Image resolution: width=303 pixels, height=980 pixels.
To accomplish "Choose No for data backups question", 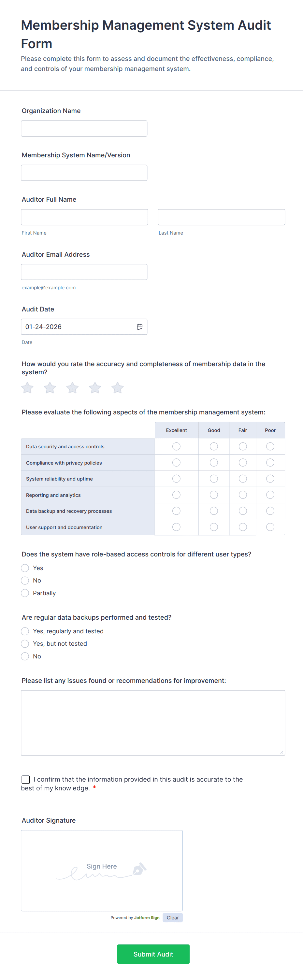I will point(25,656).
